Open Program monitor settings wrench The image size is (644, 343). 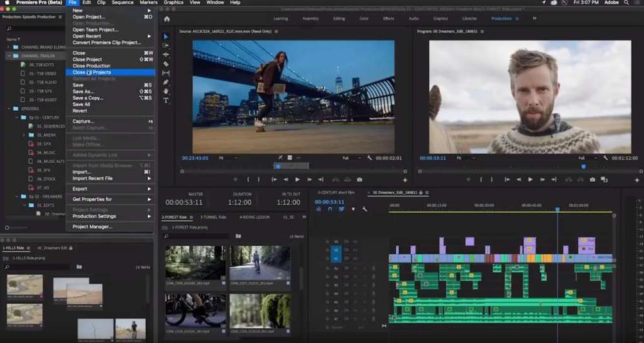(605, 158)
